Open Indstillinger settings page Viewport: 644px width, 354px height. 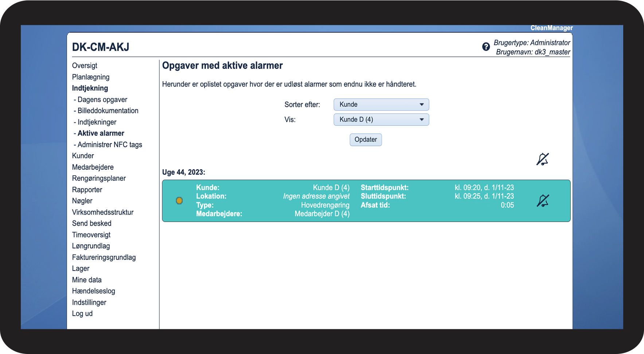click(x=89, y=302)
